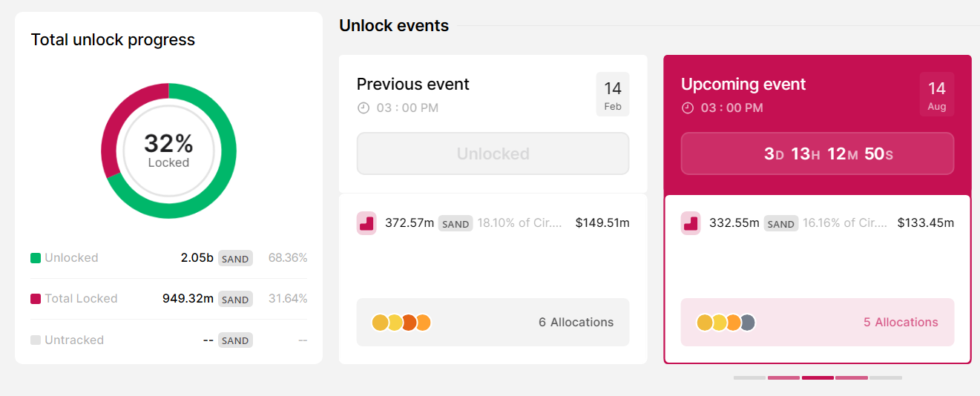Click the SAND token icon in Upcoming event
This screenshot has width=980, height=396.
(691, 222)
